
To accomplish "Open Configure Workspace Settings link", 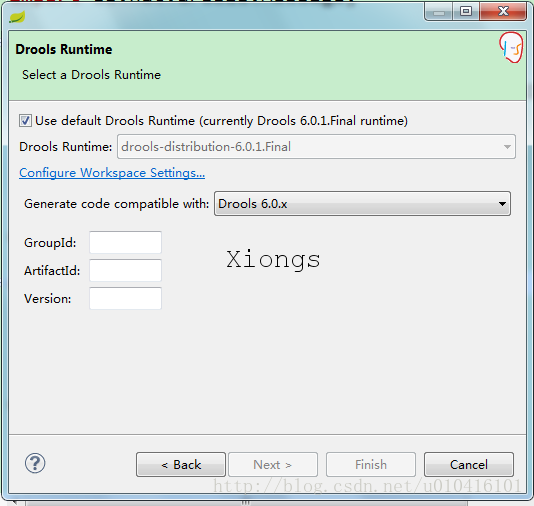I will coord(112,173).
